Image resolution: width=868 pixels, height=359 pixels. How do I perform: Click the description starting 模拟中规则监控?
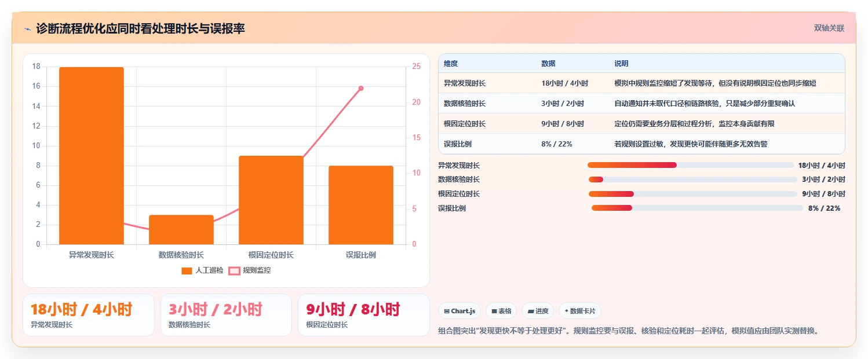715,83
